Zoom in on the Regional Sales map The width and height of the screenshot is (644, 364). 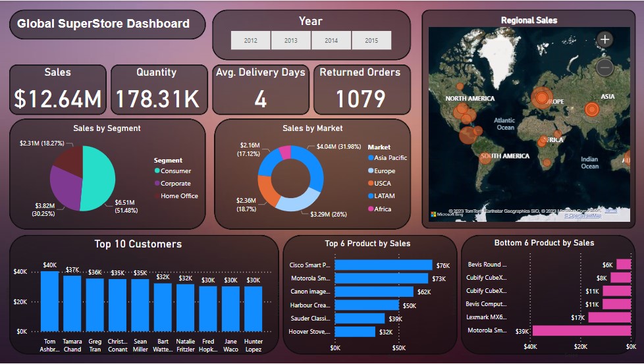pos(604,39)
